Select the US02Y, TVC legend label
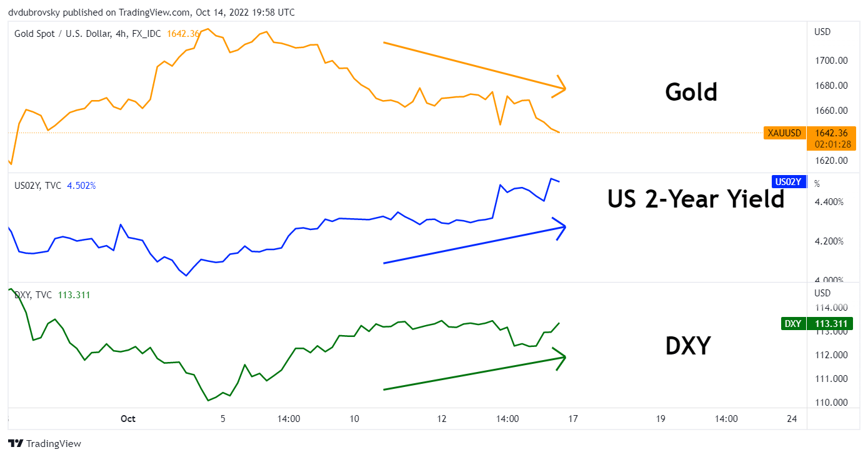 tap(38, 186)
